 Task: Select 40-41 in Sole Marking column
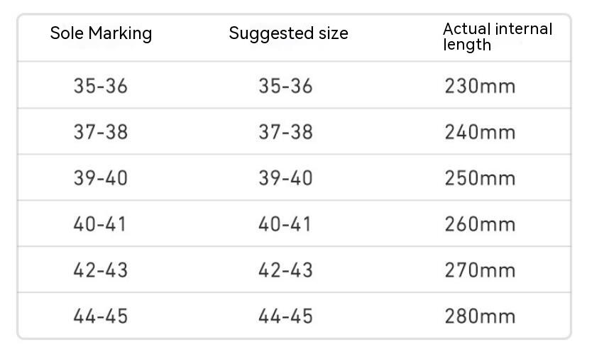pos(100,224)
